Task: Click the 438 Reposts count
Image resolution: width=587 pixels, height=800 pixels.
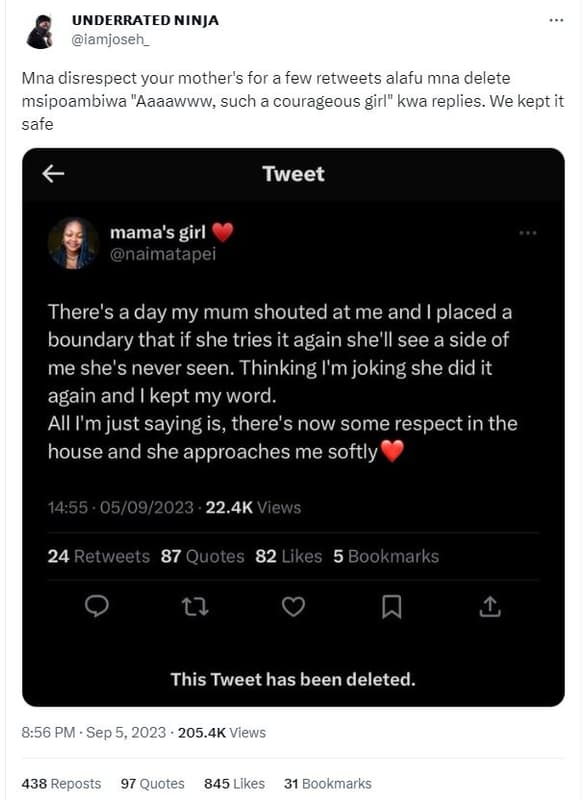Action: coord(62,784)
